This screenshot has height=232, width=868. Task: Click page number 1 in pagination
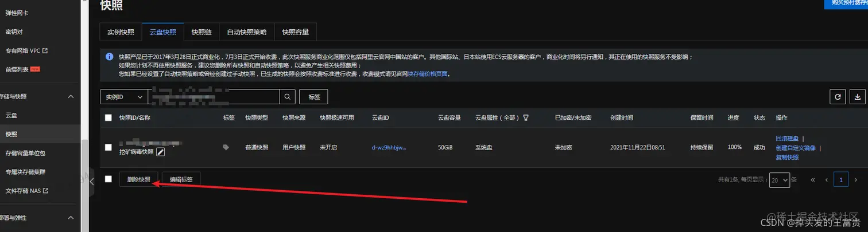(x=842, y=180)
